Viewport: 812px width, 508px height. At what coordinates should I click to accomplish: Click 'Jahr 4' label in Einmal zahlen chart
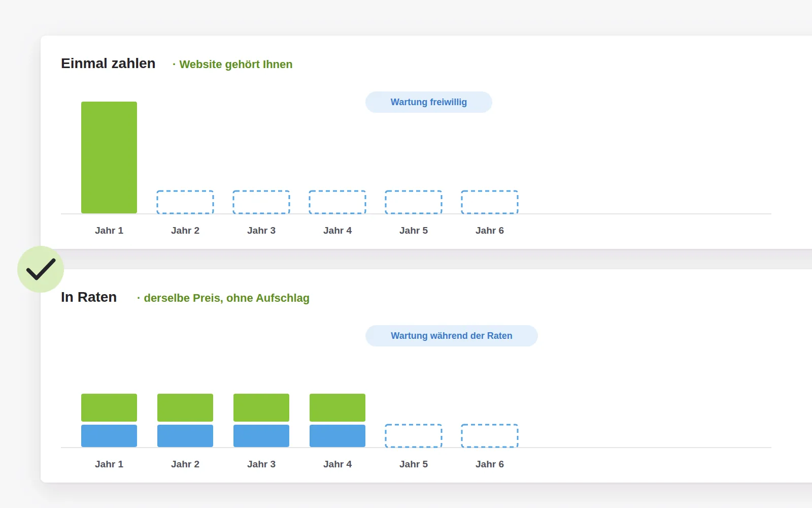click(337, 231)
